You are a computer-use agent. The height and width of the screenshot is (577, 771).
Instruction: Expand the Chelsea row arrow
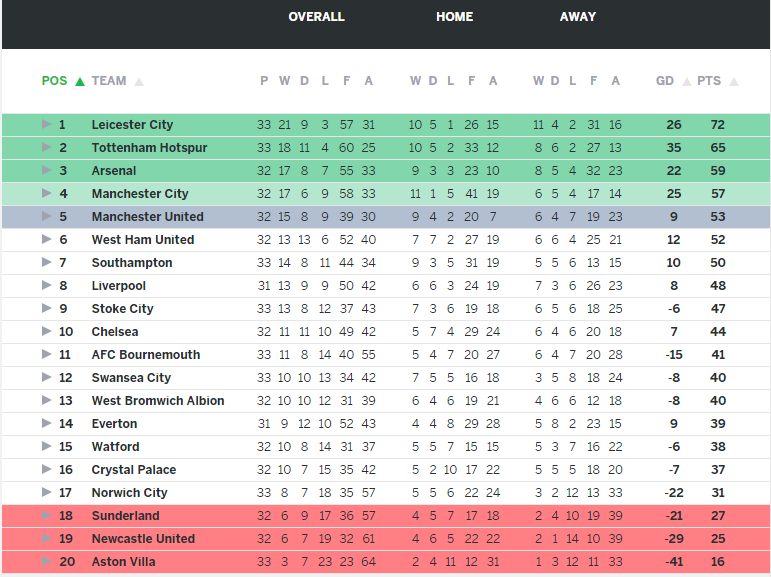[x=46, y=332]
